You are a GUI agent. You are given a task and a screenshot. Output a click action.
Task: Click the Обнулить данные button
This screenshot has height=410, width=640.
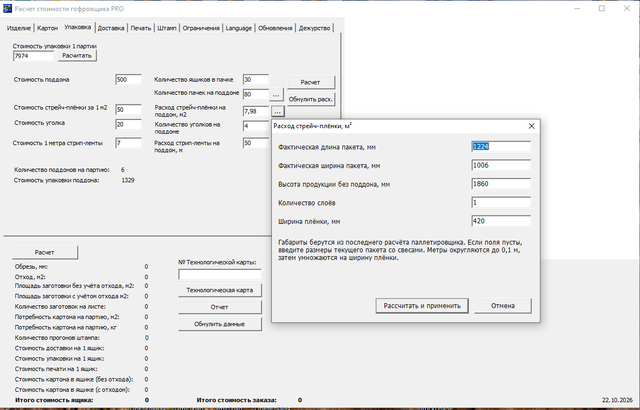220,324
